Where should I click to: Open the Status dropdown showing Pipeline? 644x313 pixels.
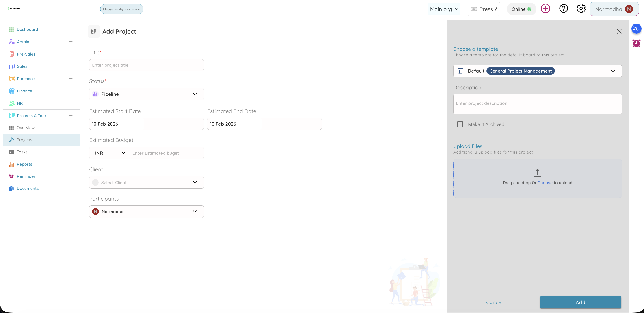coord(146,94)
